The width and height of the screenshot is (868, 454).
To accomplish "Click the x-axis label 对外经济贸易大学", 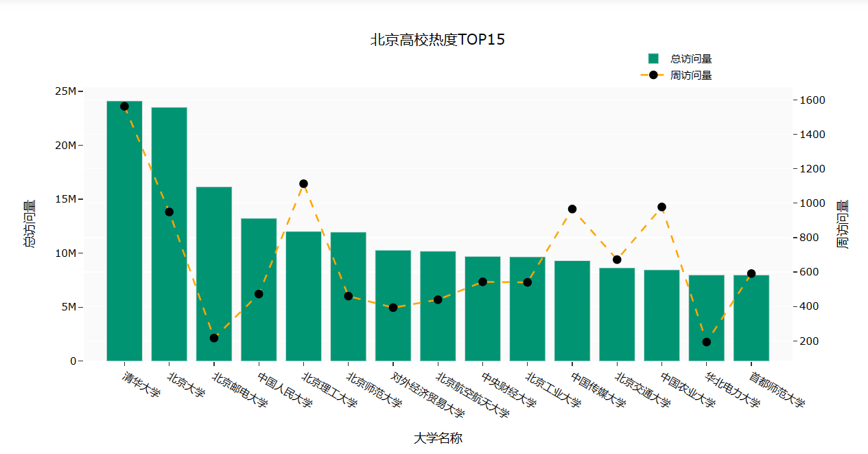I will point(427,396).
